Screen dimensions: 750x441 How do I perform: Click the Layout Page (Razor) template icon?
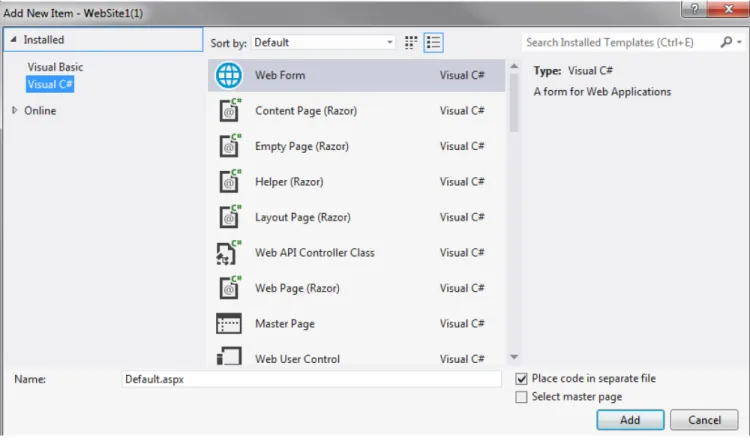click(230, 216)
